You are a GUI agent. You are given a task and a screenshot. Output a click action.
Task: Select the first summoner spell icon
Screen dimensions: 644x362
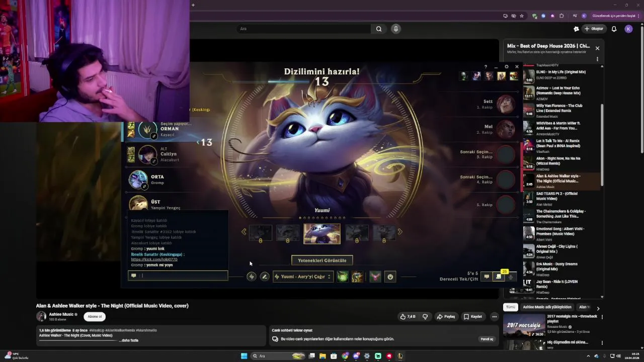coord(342,277)
